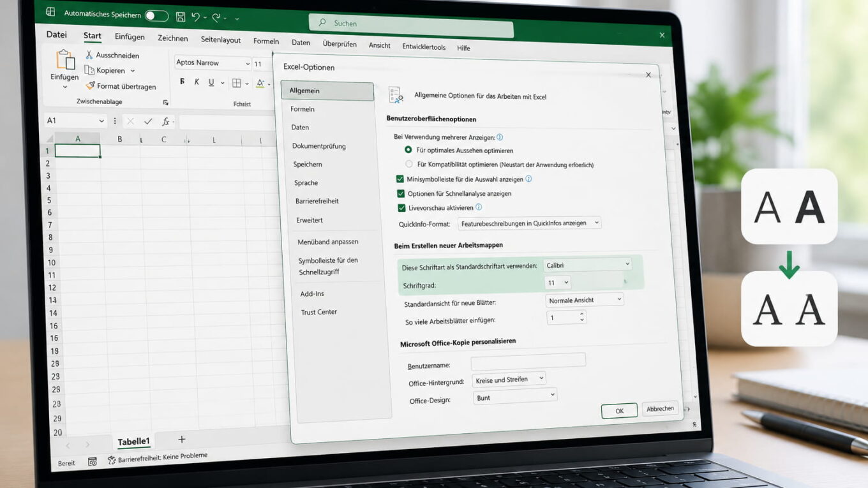Viewport: 868px width, 488px height.
Task: Click the fx insert function icon
Action: tap(165, 121)
